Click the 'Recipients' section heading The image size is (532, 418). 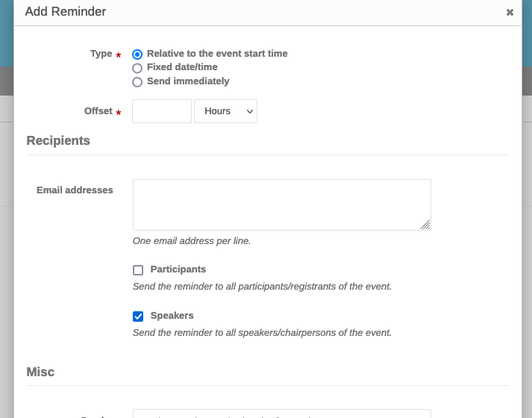click(x=58, y=140)
